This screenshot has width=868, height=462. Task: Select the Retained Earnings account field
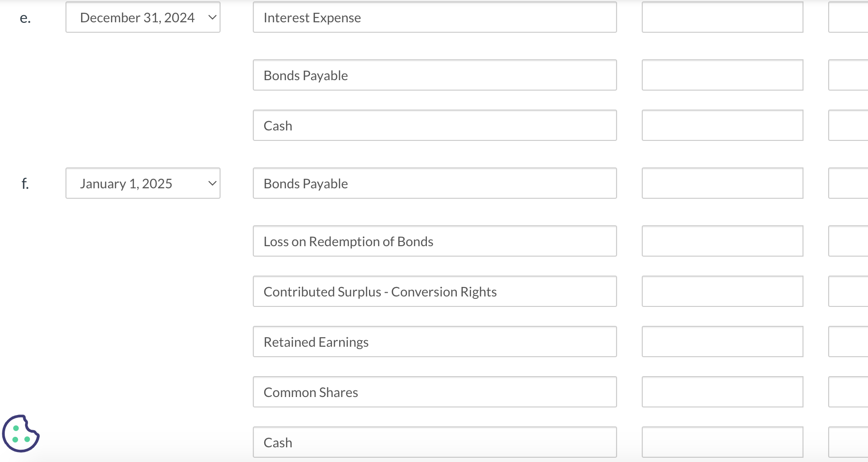[434, 342]
